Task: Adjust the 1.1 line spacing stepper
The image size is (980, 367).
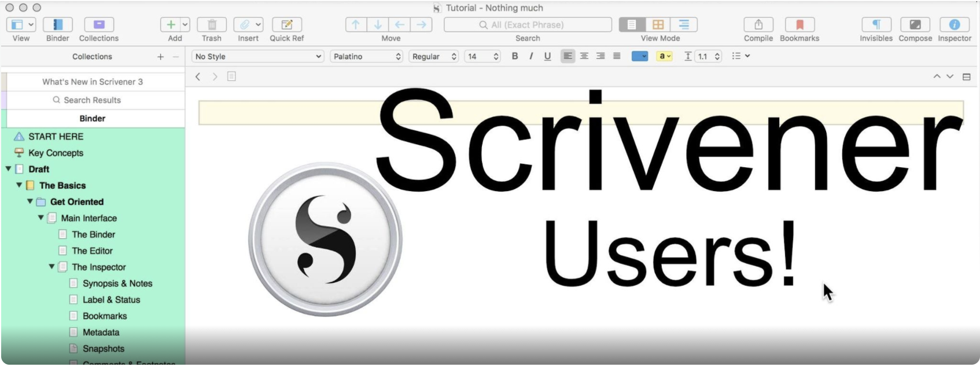Action: click(x=717, y=56)
